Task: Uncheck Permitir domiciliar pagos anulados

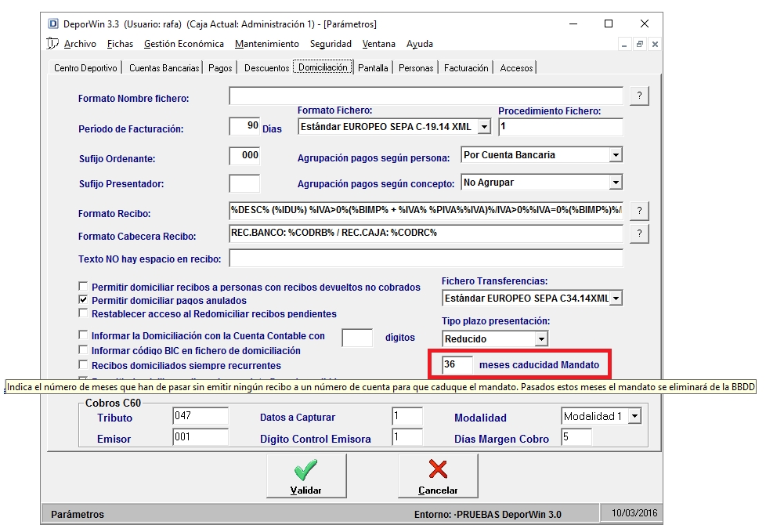Action: (x=84, y=299)
